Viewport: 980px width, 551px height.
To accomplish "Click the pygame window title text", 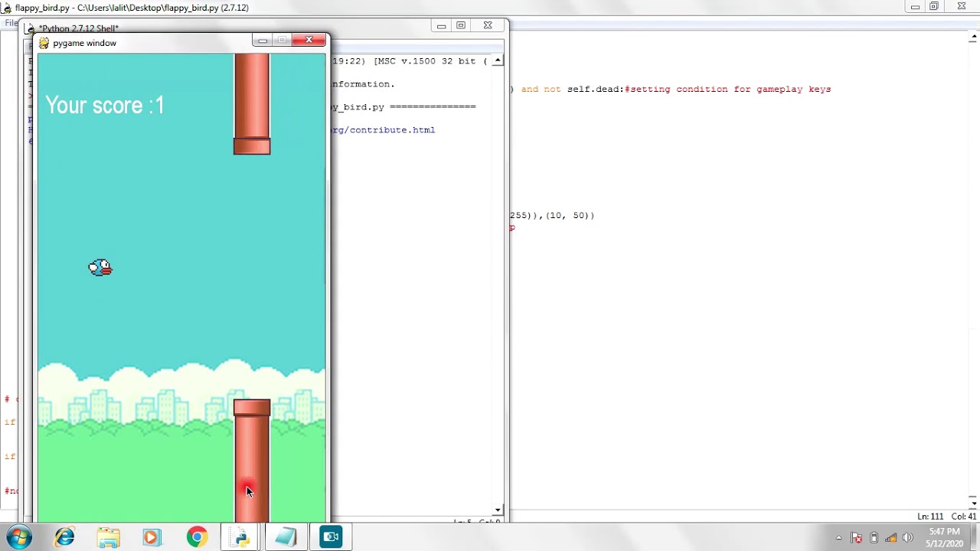I will click(85, 43).
